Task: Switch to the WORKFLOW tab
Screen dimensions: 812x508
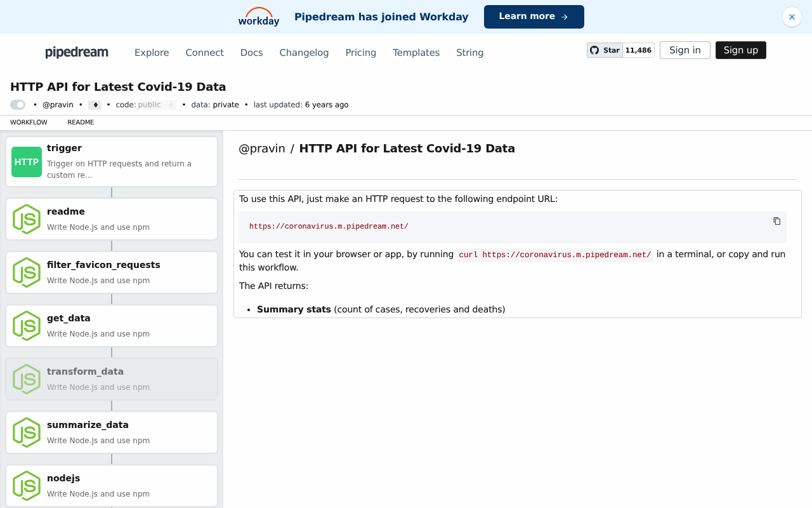Action: click(29, 123)
